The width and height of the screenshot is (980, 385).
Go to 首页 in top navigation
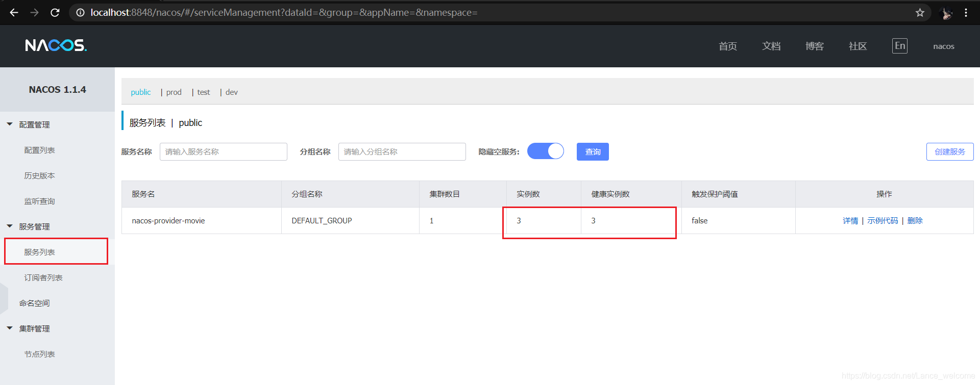click(728, 46)
